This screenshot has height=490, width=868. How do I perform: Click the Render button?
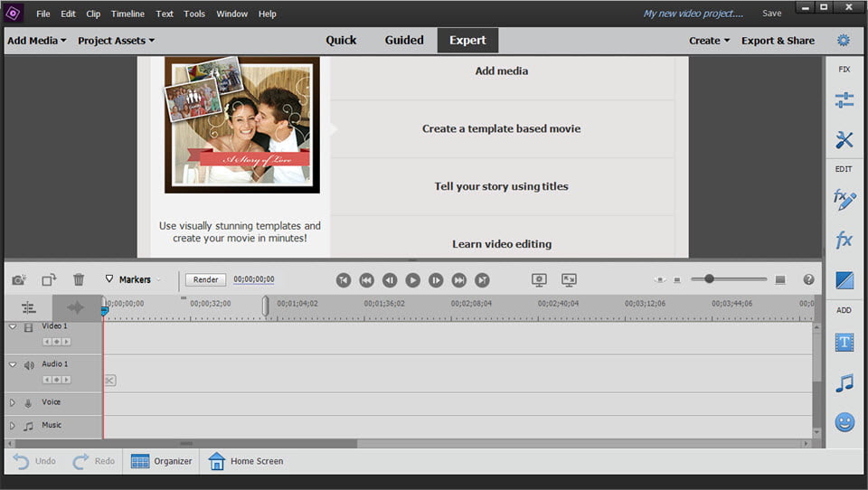click(205, 279)
